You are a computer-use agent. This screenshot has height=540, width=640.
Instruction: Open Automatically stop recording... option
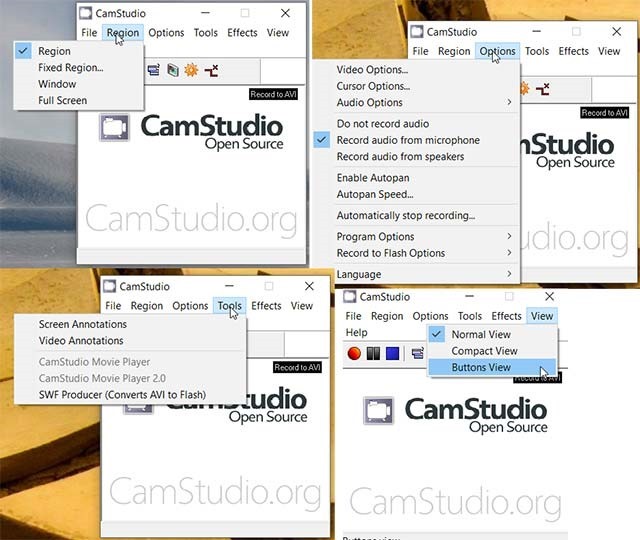tap(416, 216)
